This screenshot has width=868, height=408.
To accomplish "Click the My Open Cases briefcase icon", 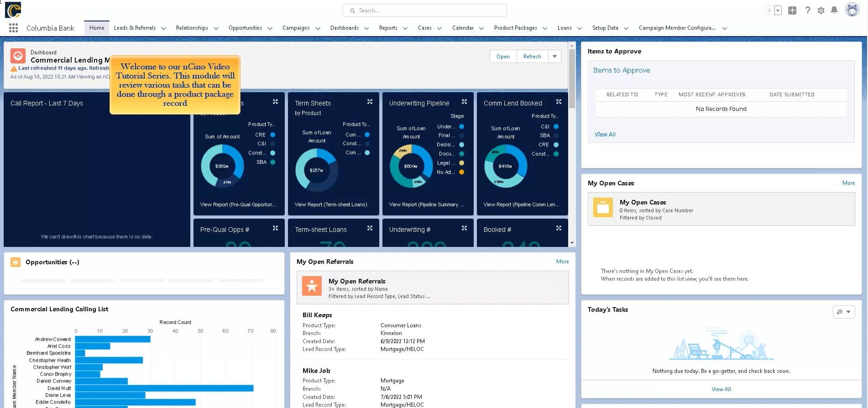I will point(603,207).
